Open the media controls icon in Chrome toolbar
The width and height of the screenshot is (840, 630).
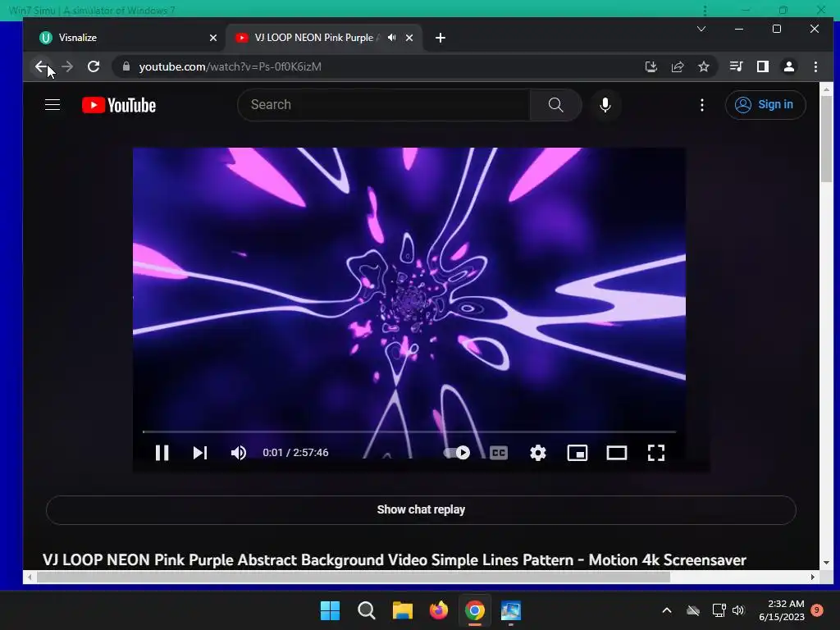point(736,66)
